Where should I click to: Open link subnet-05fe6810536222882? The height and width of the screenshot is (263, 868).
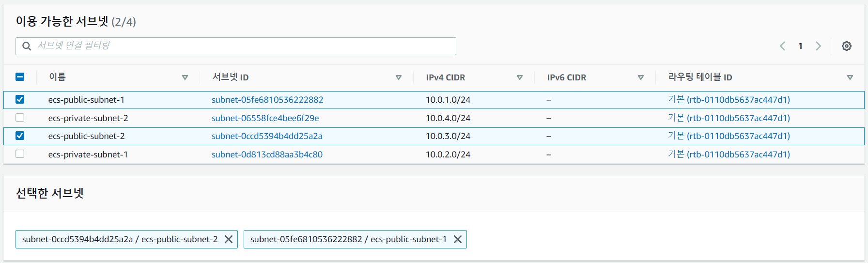pos(267,100)
